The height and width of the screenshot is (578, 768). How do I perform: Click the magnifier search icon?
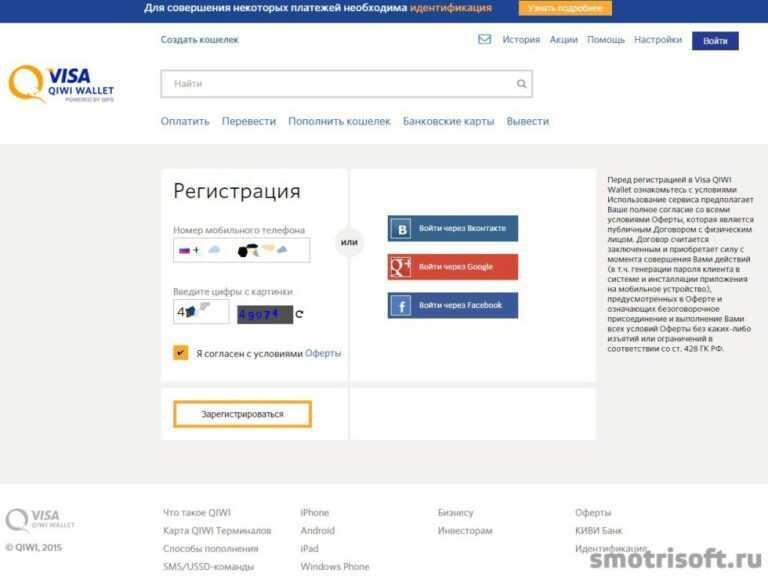522,84
